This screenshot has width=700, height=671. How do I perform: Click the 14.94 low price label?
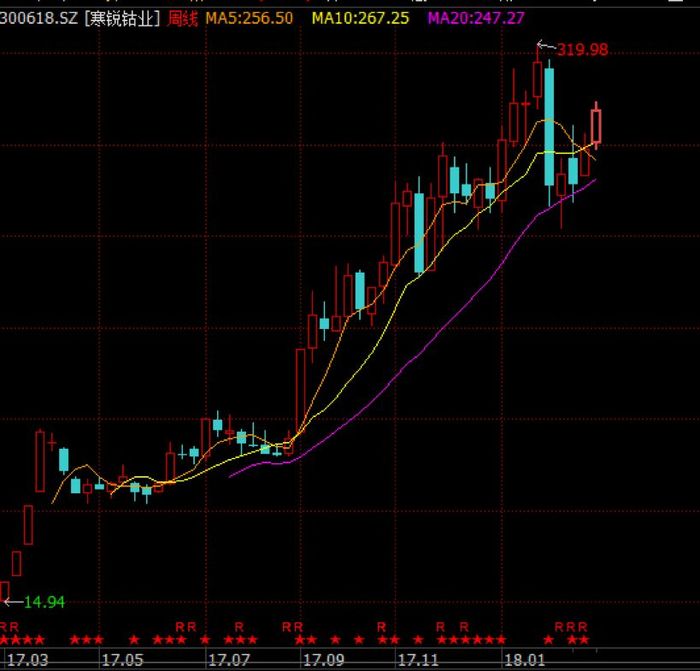[x=44, y=602]
